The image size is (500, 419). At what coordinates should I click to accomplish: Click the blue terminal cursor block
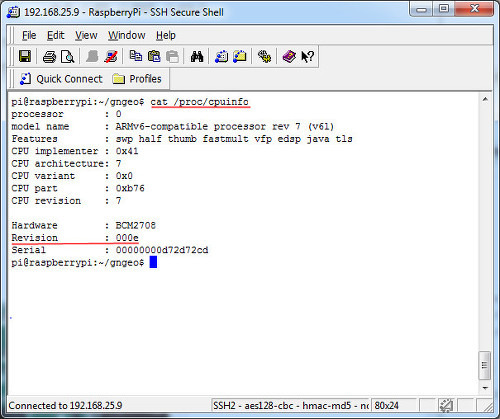[153, 262]
